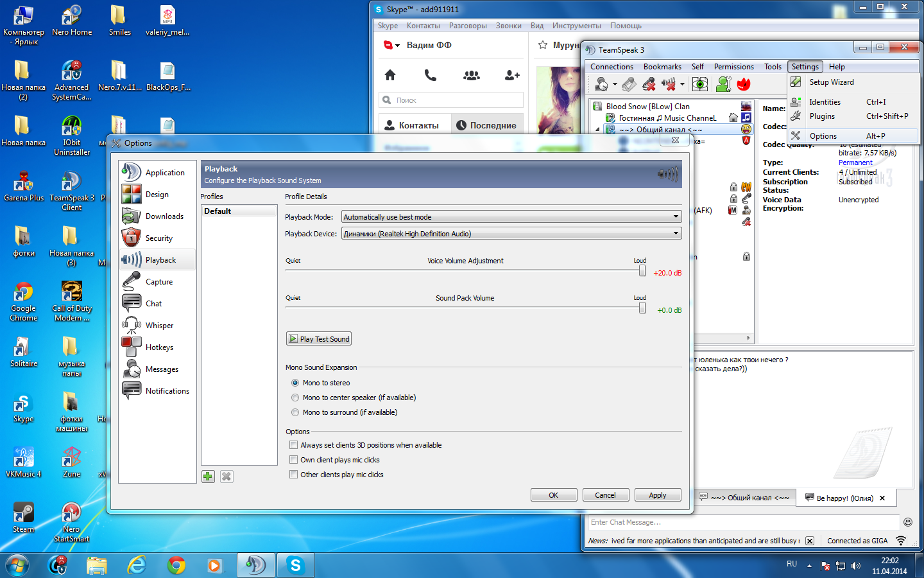This screenshot has height=578, width=924.
Task: Close the Be happy! (Юлия) chat tab
Action: pos(882,498)
